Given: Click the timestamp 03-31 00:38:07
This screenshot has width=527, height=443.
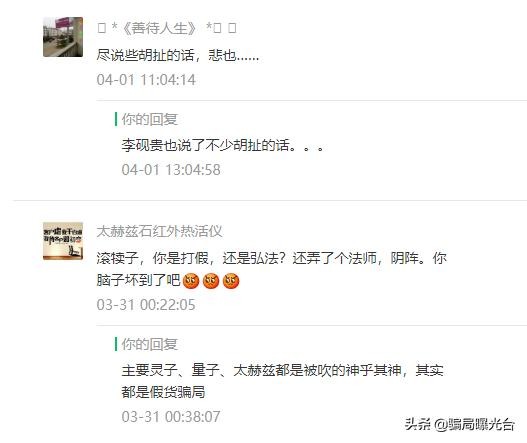Looking at the screenshot, I should point(171,417).
